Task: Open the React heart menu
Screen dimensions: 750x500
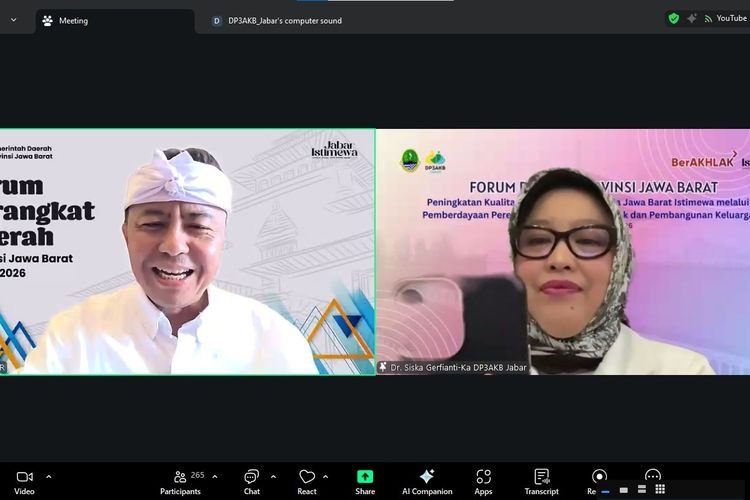Action: click(307, 482)
